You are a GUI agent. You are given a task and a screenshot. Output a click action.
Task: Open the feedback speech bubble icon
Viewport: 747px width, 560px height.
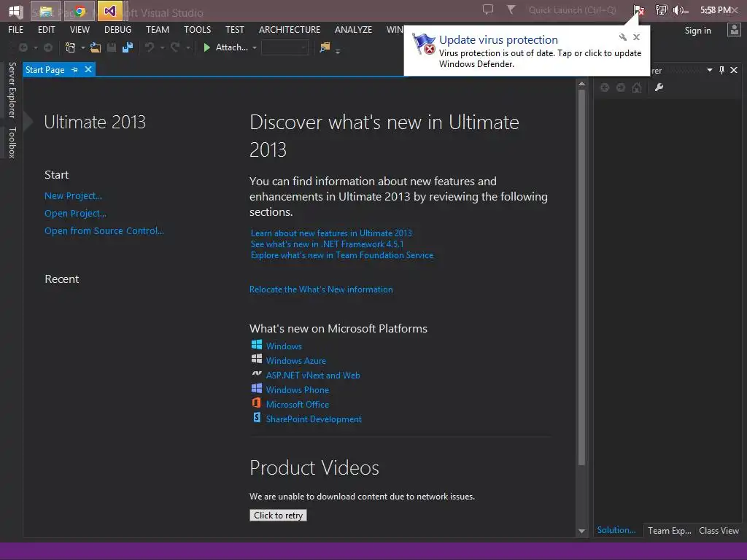(488, 9)
